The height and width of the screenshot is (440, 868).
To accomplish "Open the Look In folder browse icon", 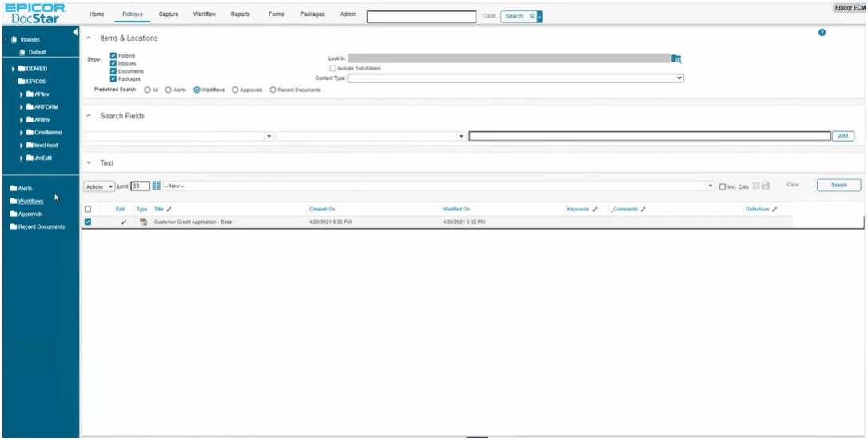I will pos(676,58).
